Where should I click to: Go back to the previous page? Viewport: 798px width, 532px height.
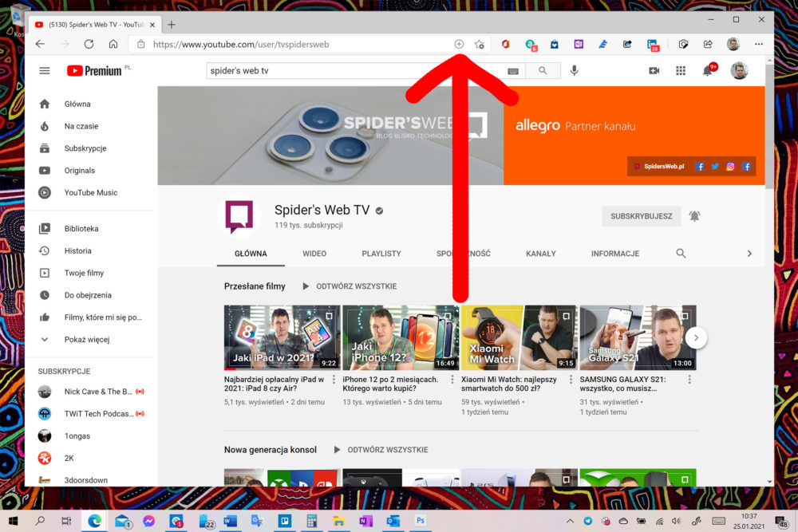click(x=40, y=44)
